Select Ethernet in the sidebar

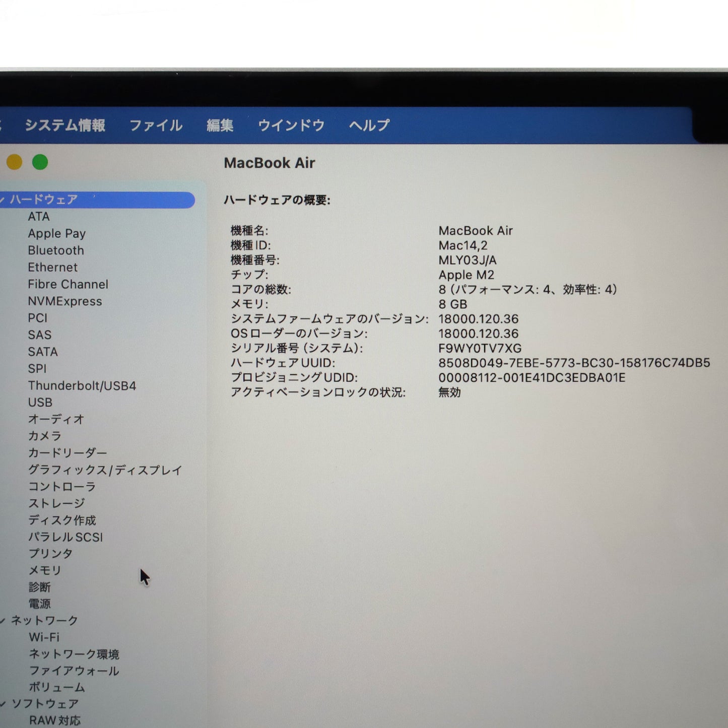coord(53,268)
